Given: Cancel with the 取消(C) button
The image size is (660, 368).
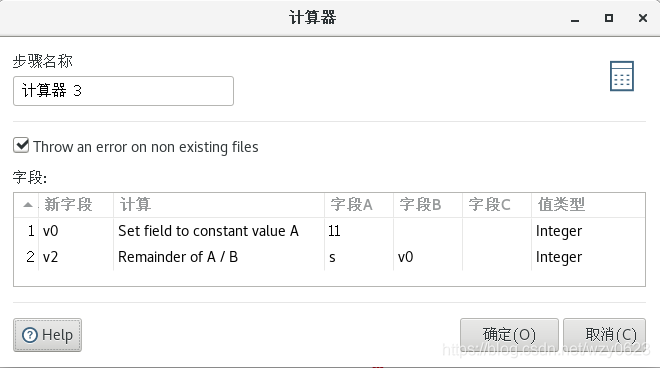Looking at the screenshot, I should coord(604,335).
